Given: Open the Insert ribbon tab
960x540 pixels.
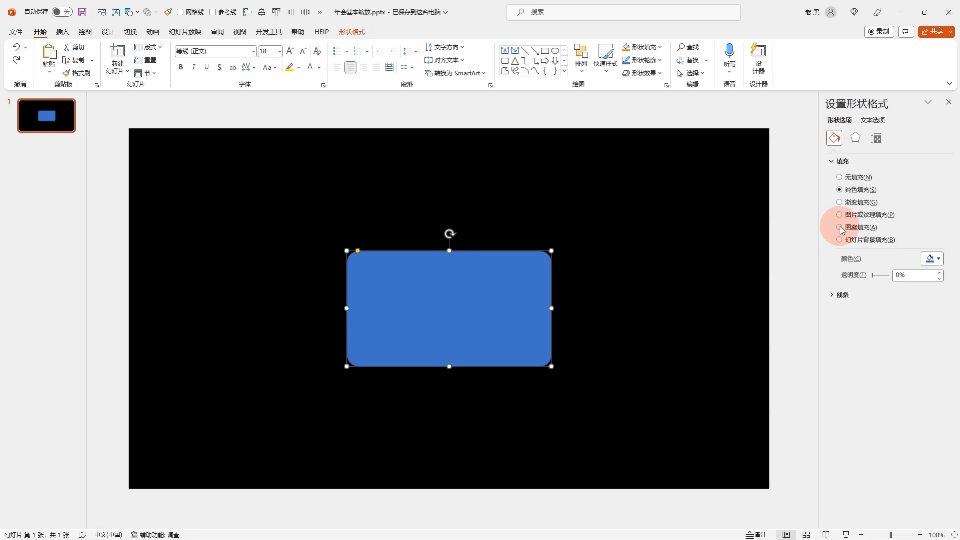Looking at the screenshot, I should 62,32.
